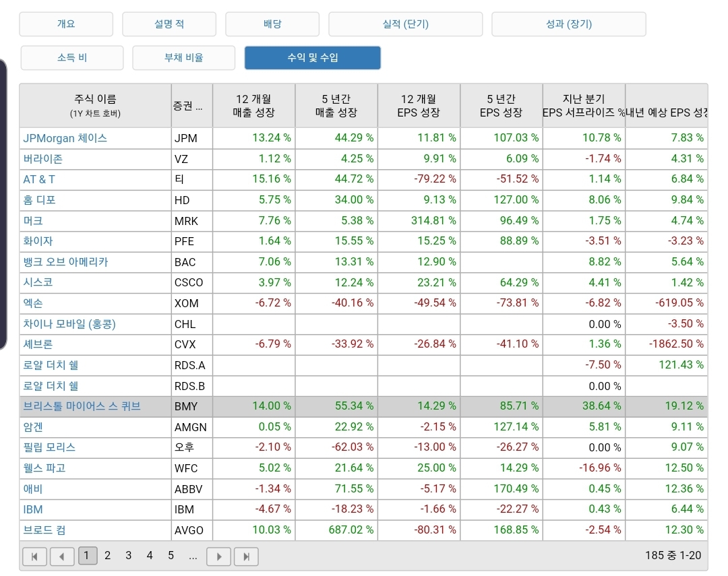Open 로얄 더치 쉘 link in RDS.B row
This screenshot has width=728, height=576.
51,386
